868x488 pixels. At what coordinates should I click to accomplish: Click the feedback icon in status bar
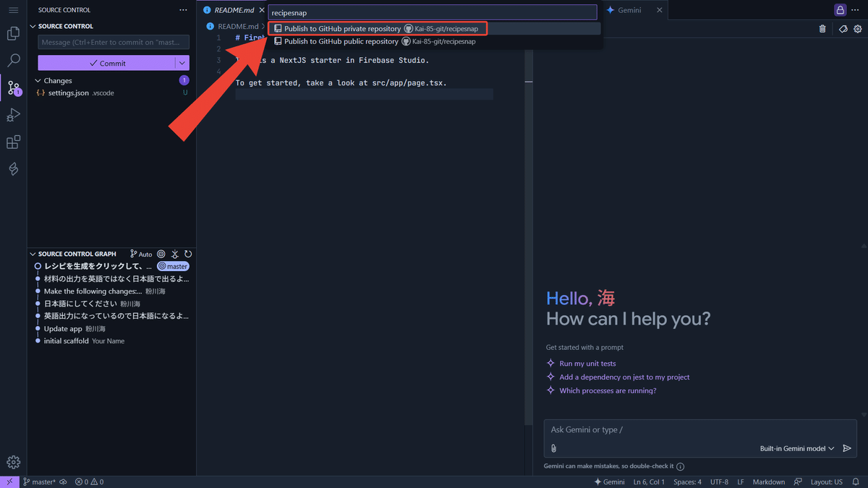pyautogui.click(x=798, y=482)
